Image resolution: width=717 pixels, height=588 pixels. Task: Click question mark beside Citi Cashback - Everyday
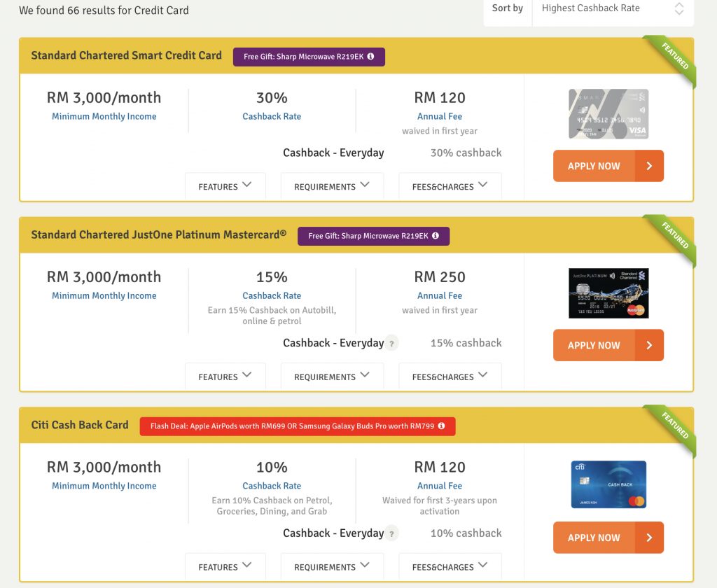[x=392, y=533]
